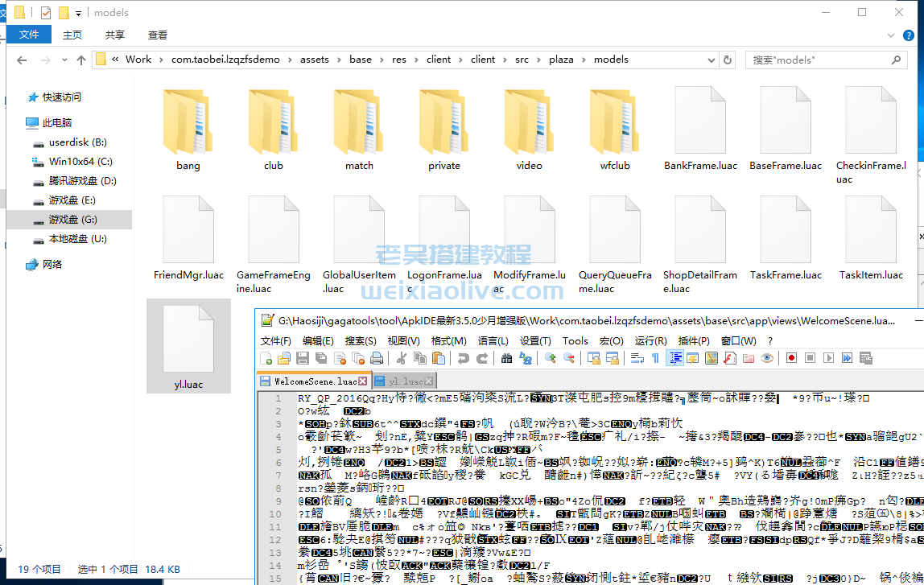924x585 pixels.
Task: Open Find with the binoculars icon
Action: point(506,358)
